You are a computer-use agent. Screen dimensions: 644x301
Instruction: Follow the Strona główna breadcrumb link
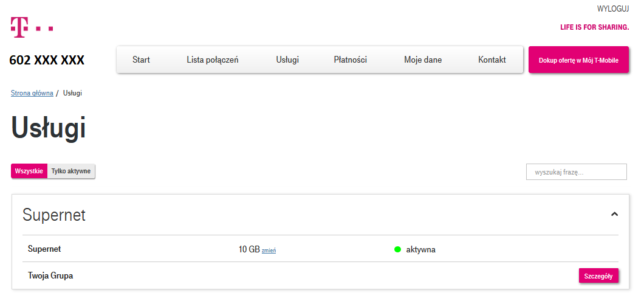tap(32, 93)
